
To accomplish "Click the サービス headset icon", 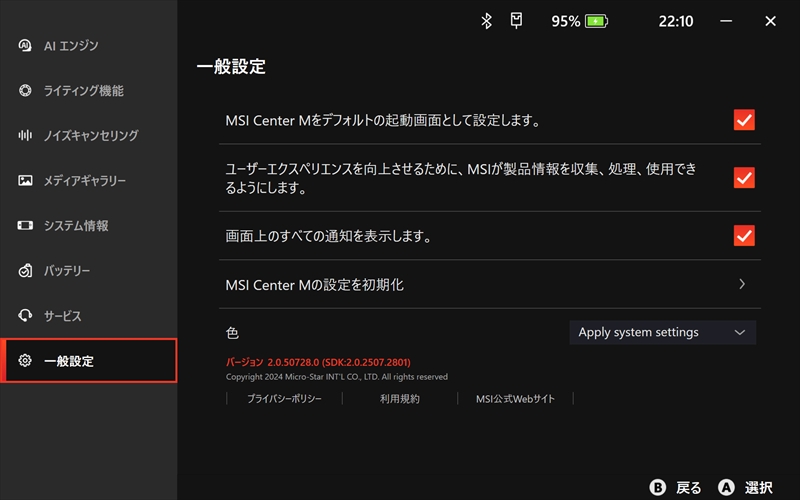I will pos(25,315).
